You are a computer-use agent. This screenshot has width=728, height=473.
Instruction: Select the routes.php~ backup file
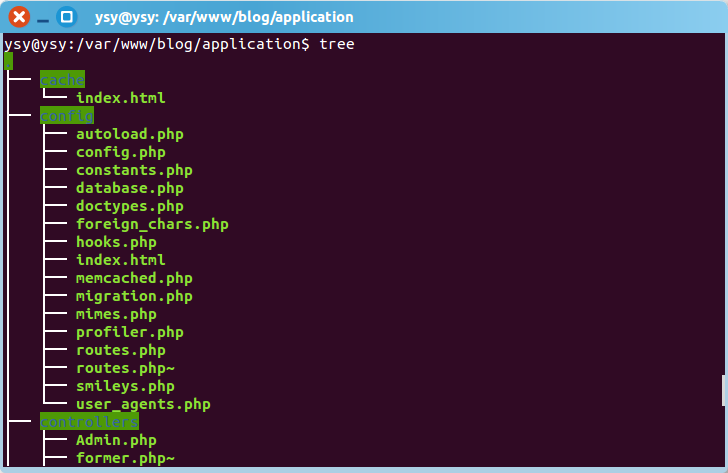[x=125, y=368]
